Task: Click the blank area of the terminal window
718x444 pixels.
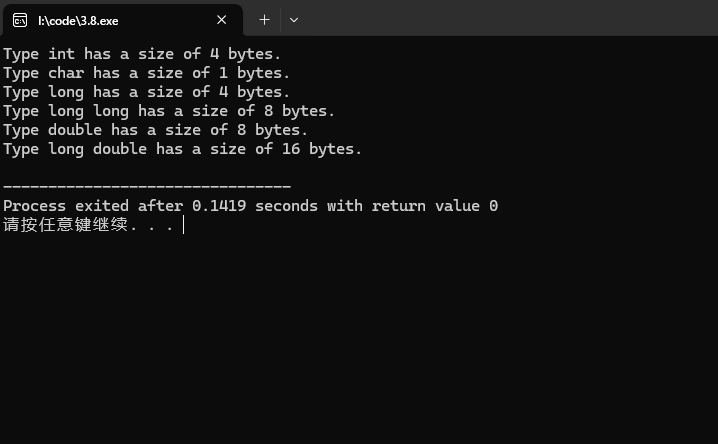Action: click(359, 339)
